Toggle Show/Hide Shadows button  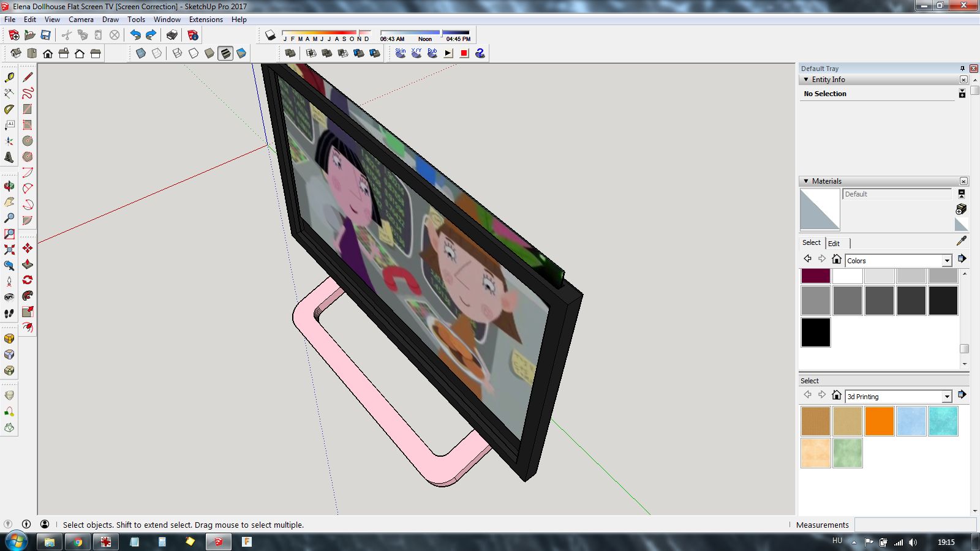pos(270,35)
